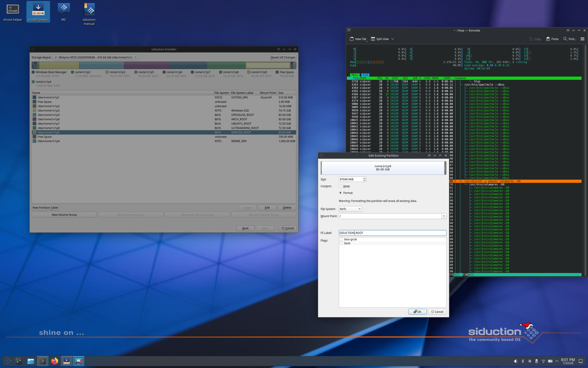Click New Partition Table button
The height and width of the screenshot is (368, 588).
[x=45, y=208]
